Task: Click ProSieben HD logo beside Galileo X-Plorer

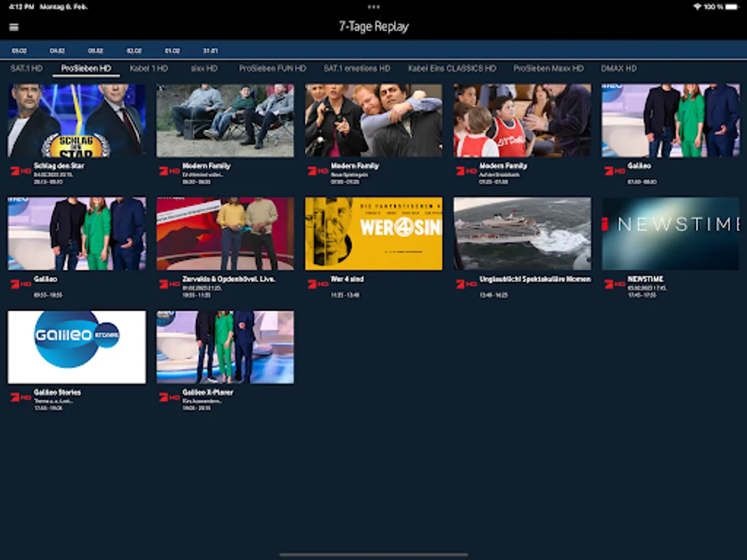Action: click(169, 397)
